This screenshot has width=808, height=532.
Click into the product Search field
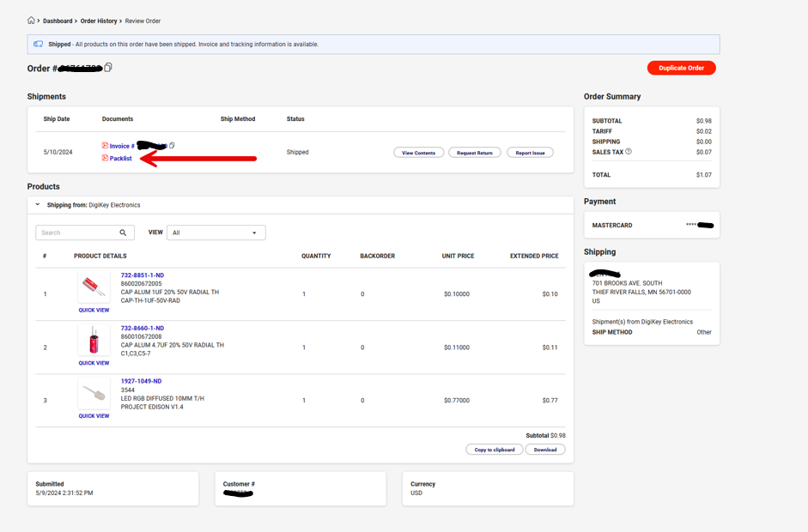click(77, 233)
